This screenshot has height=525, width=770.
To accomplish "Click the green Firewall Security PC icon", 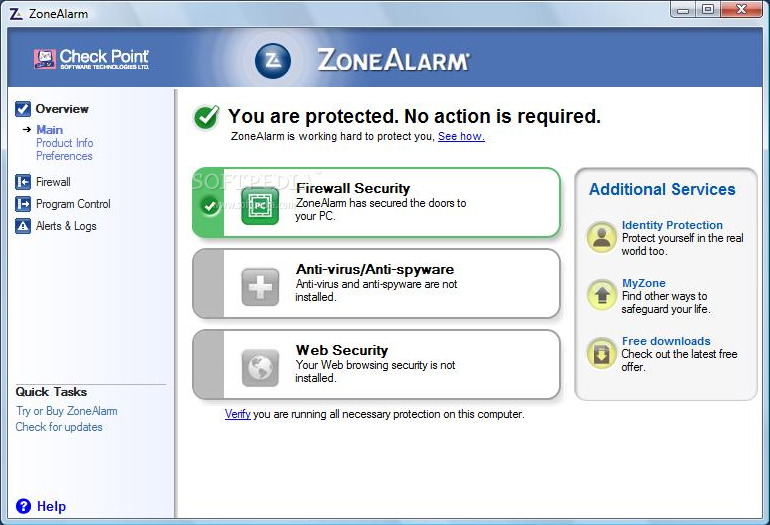I will point(260,206).
